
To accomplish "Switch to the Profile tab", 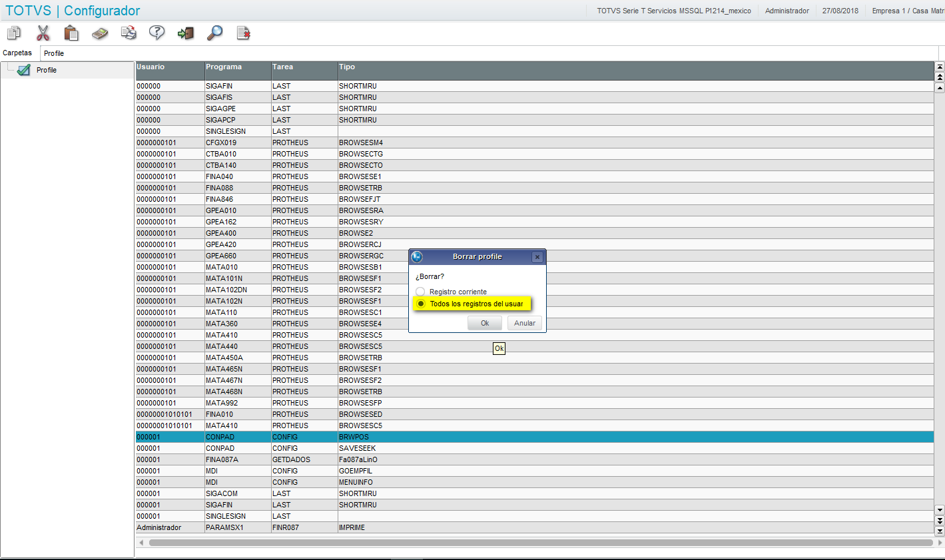I will [54, 53].
